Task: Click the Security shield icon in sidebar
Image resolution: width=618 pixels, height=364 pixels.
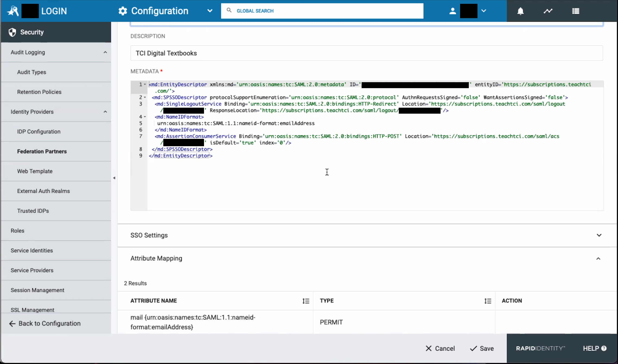Action: 12,32
